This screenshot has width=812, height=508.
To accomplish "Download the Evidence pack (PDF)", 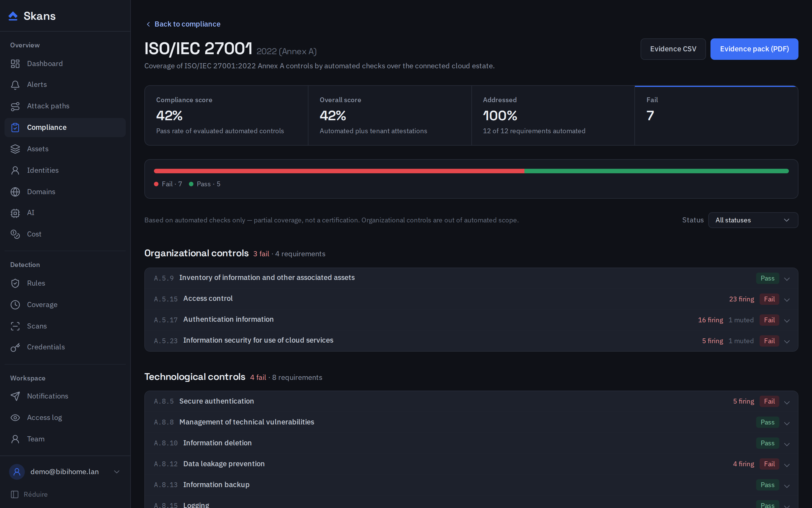I will (754, 49).
